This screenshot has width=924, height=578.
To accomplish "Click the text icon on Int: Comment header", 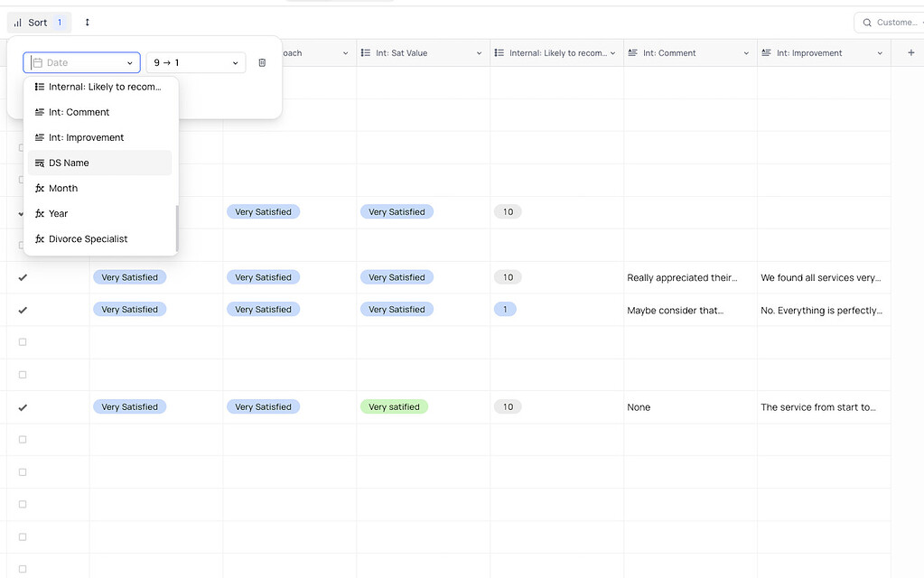I will click(x=633, y=53).
